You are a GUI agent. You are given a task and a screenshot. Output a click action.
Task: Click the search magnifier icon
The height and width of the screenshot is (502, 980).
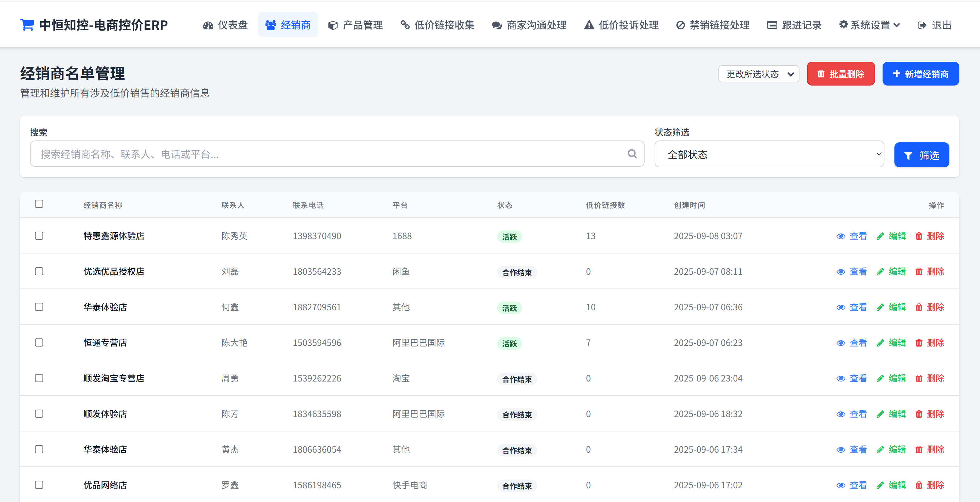coord(632,154)
